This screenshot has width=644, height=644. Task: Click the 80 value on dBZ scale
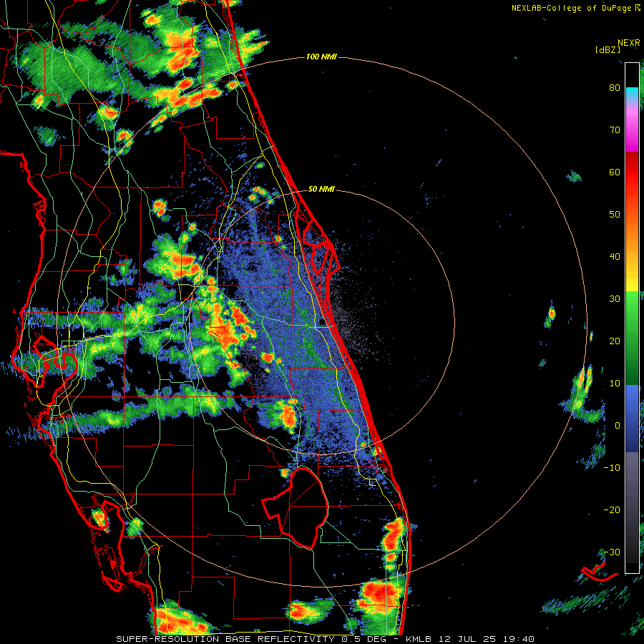615,88
